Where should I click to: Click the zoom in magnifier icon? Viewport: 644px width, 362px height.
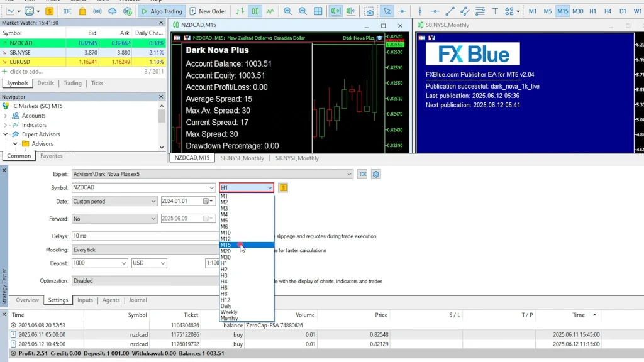[x=287, y=11]
